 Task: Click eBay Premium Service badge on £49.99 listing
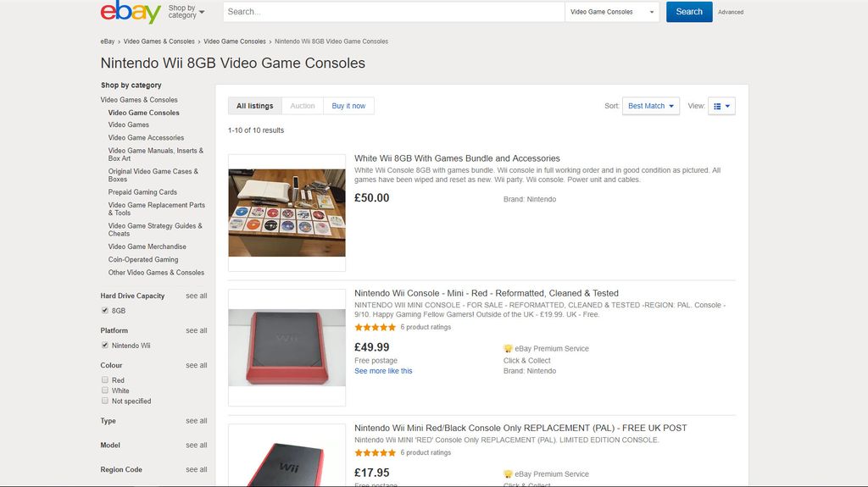point(546,349)
